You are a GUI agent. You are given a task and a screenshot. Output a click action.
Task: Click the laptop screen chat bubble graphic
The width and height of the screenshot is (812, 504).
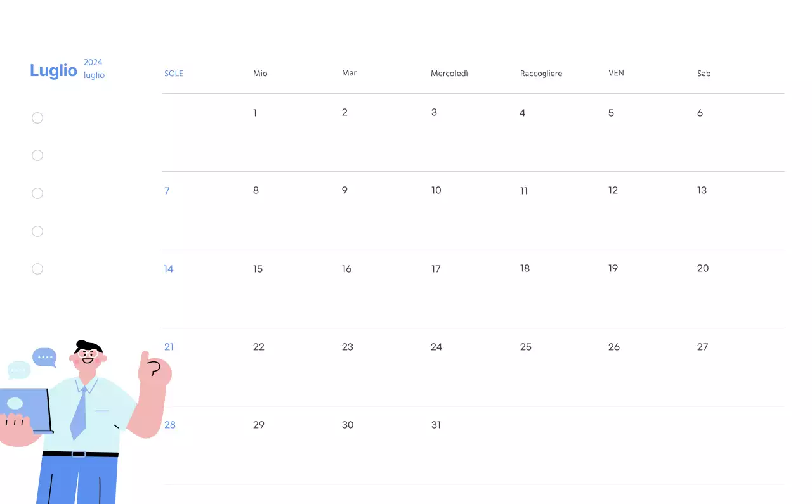pyautogui.click(x=16, y=404)
